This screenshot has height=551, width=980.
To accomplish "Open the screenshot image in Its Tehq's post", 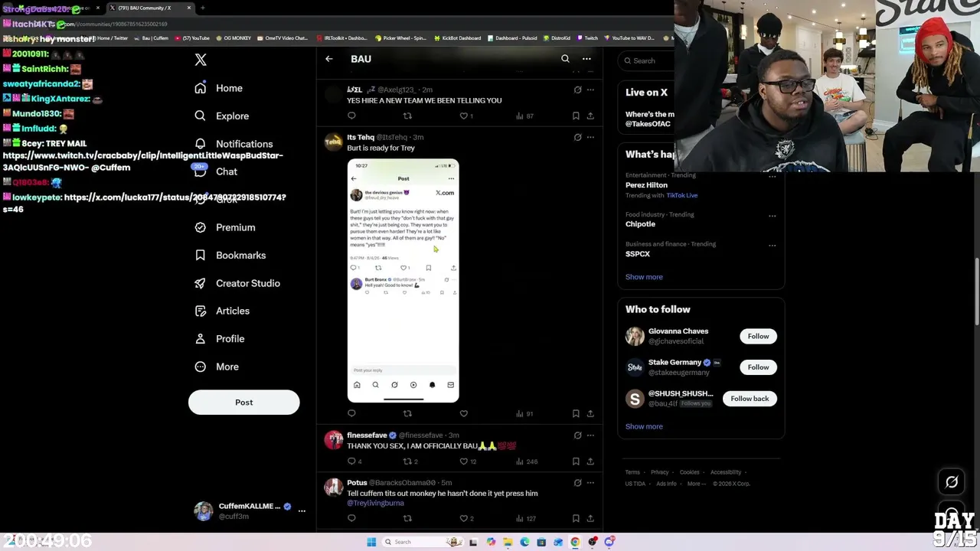I will 403,280.
